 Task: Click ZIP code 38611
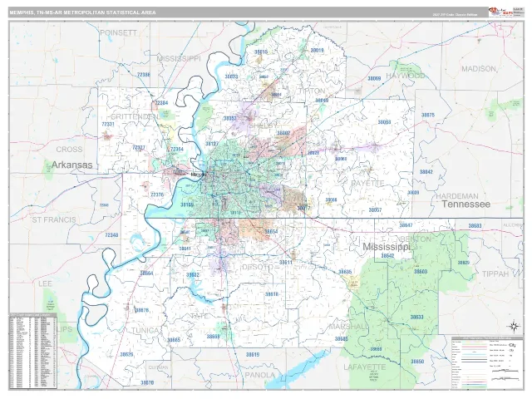coord(286,263)
